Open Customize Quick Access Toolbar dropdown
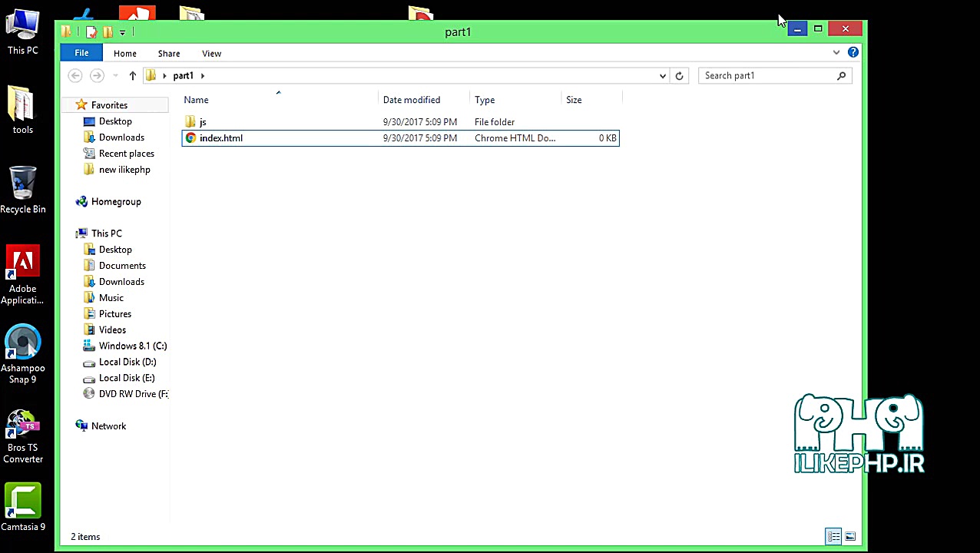This screenshot has height=553, width=980. (122, 32)
